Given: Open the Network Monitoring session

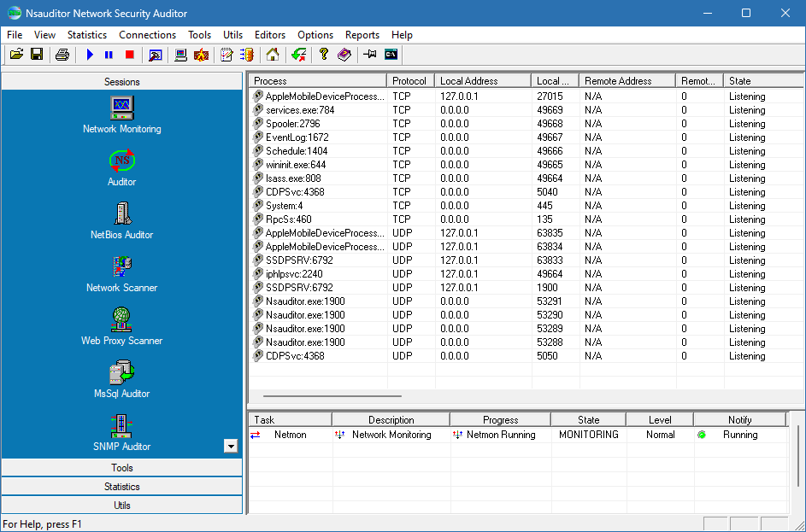Looking at the screenshot, I should coord(122,115).
